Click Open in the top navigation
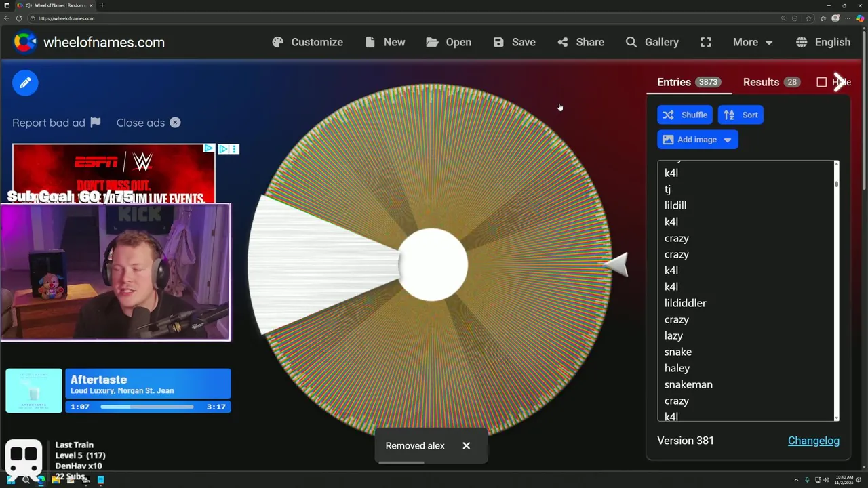Image resolution: width=868 pixels, height=488 pixels. pyautogui.click(x=448, y=42)
